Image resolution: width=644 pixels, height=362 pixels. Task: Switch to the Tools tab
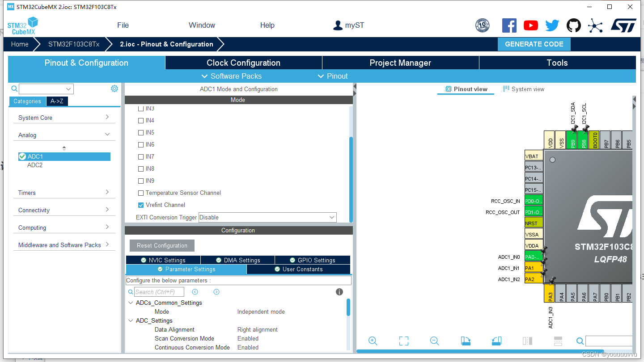click(557, 63)
